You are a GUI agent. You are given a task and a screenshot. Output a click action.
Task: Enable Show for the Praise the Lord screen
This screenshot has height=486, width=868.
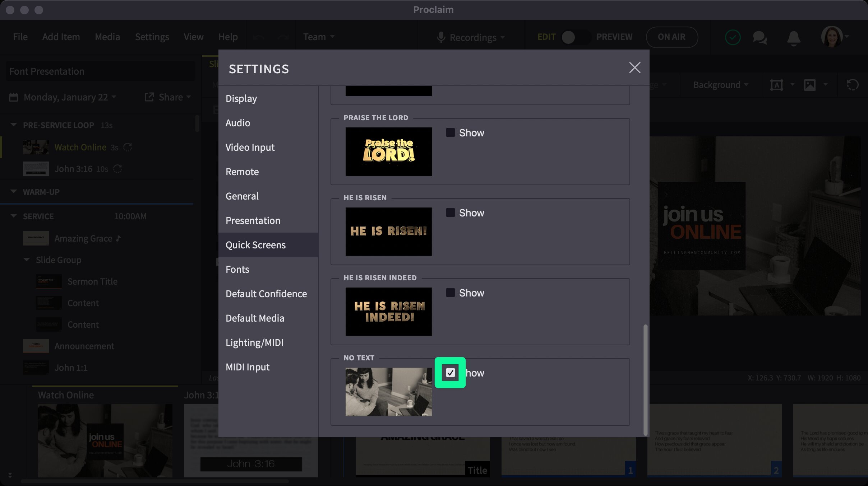click(450, 132)
